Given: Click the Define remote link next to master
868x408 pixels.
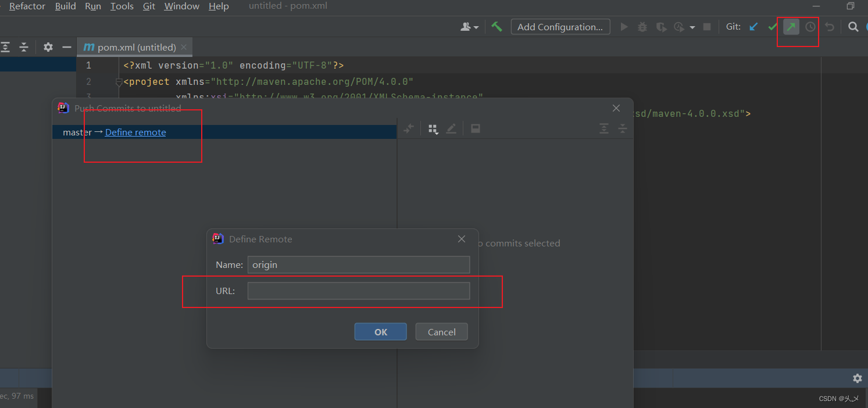Looking at the screenshot, I should click(135, 132).
